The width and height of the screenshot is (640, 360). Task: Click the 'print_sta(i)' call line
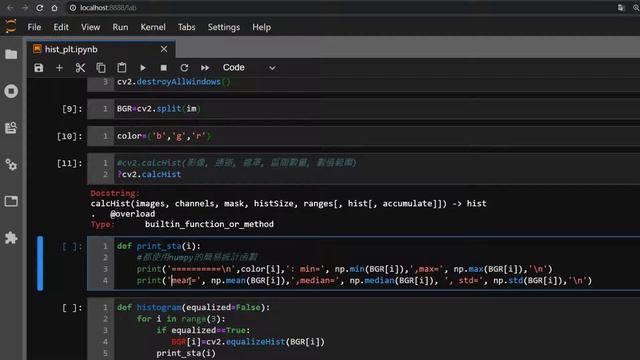click(186, 353)
